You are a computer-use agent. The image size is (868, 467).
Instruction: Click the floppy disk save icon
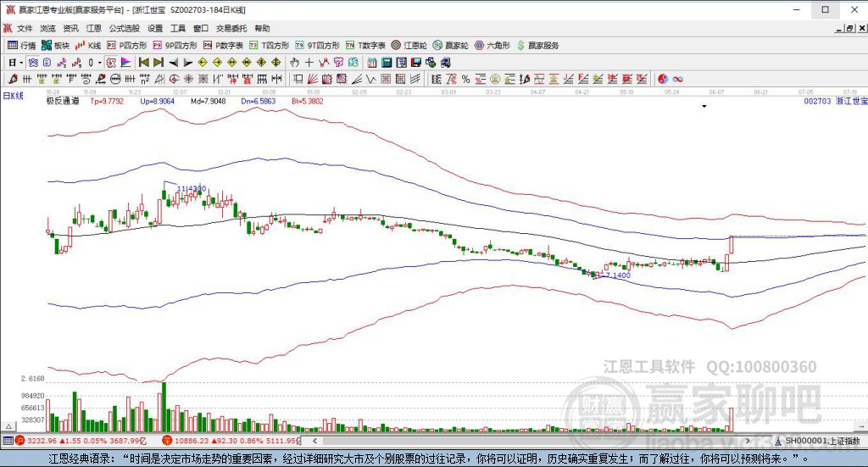pyautogui.click(x=415, y=63)
